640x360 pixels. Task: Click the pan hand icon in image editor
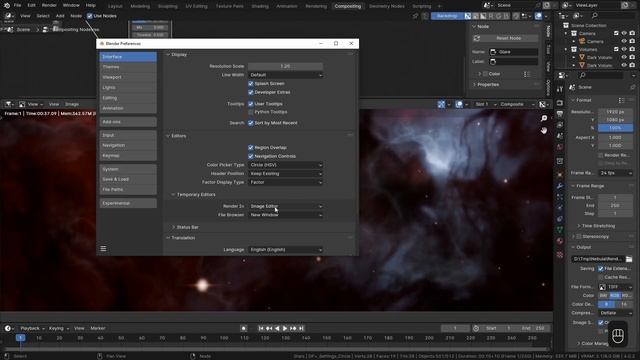[x=544, y=130]
